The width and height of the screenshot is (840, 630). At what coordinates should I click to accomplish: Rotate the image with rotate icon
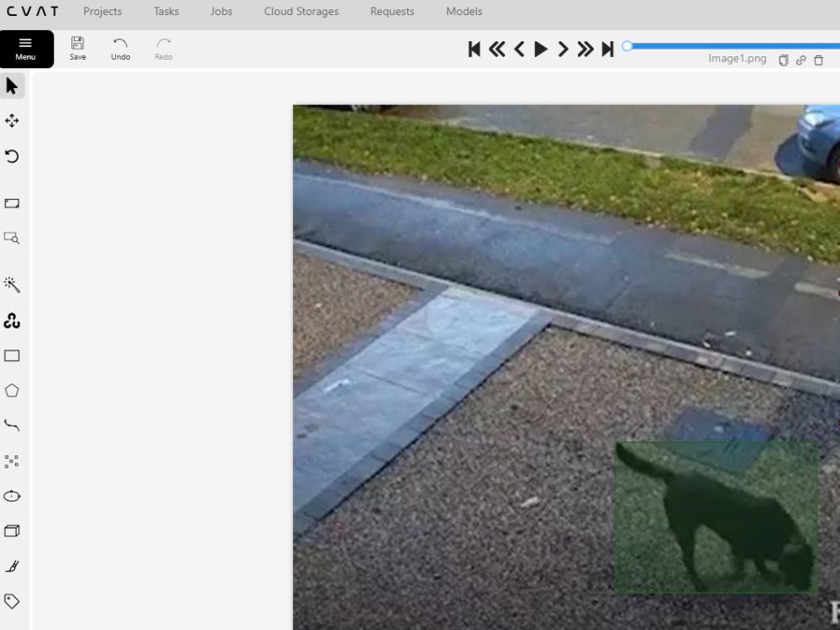click(x=12, y=156)
